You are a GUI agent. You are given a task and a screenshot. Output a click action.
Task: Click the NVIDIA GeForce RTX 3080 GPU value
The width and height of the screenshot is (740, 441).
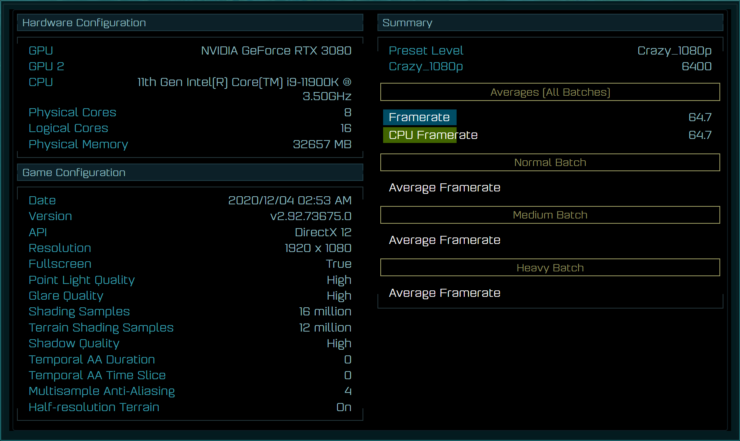tap(276, 51)
